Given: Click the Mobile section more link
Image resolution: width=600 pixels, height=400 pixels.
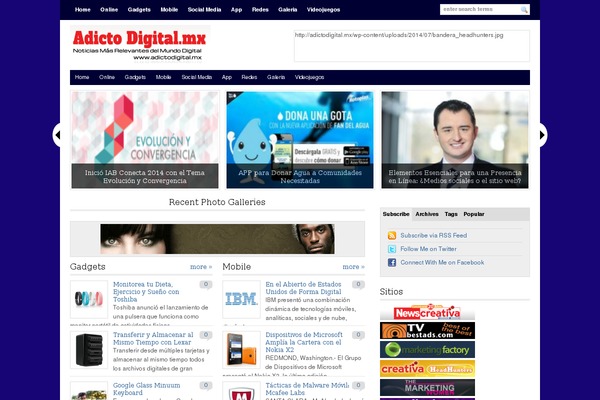Looking at the screenshot, I should [x=354, y=267].
